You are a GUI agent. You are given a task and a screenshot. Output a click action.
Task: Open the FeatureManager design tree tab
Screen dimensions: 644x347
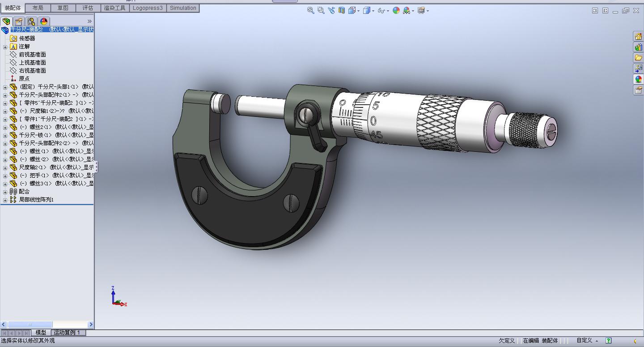pos(7,21)
